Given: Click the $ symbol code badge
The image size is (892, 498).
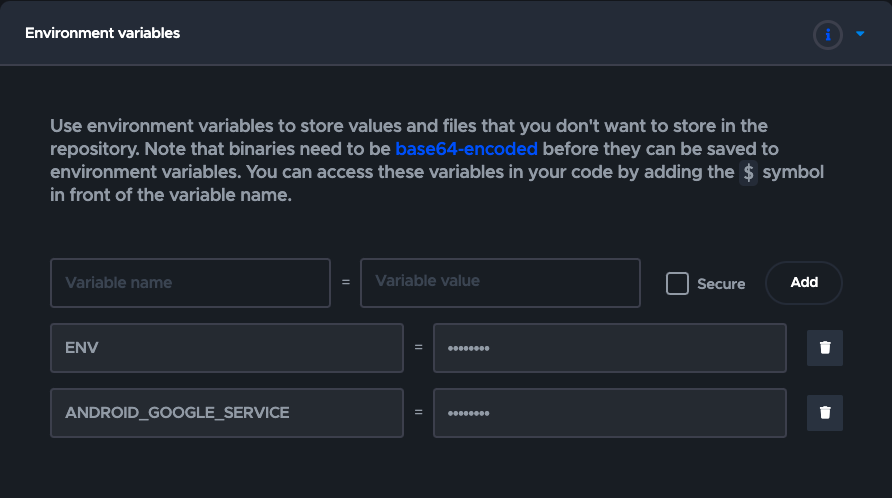Looking at the screenshot, I should pyautogui.click(x=748, y=172).
